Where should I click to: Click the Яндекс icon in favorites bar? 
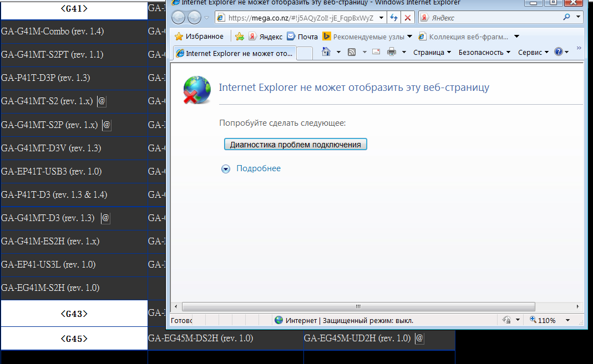point(252,36)
